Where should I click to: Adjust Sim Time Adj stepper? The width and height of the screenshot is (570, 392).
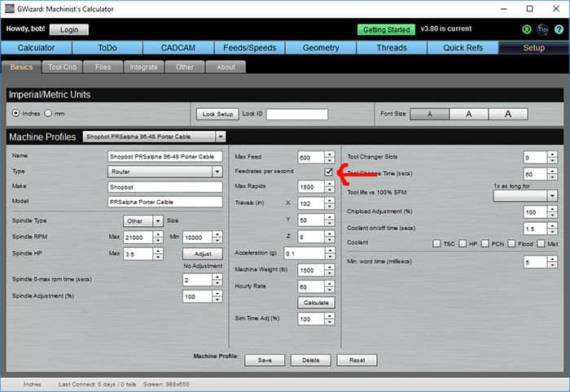click(330, 319)
